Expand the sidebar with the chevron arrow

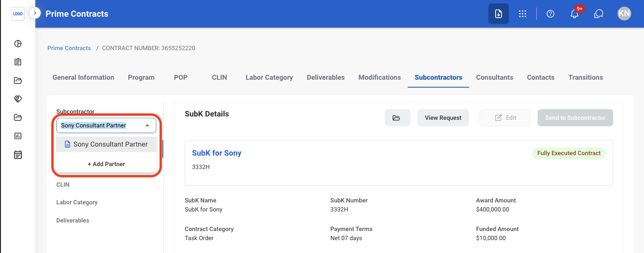tap(35, 13)
